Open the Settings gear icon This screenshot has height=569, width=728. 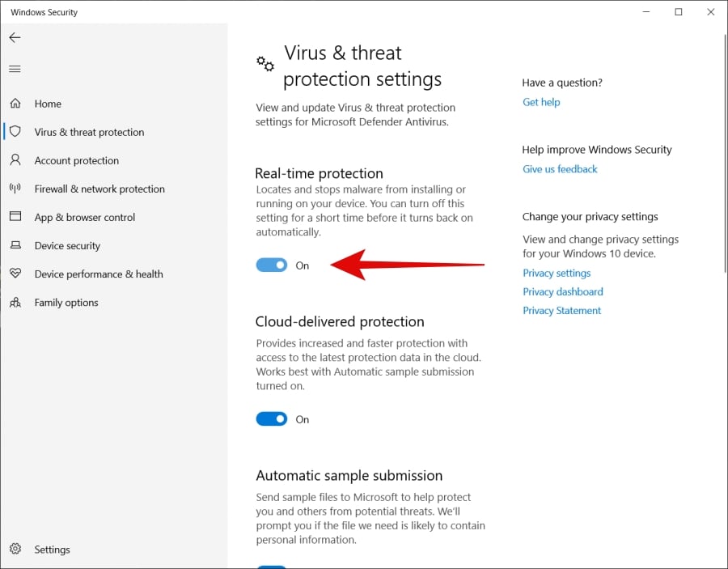tap(15, 549)
